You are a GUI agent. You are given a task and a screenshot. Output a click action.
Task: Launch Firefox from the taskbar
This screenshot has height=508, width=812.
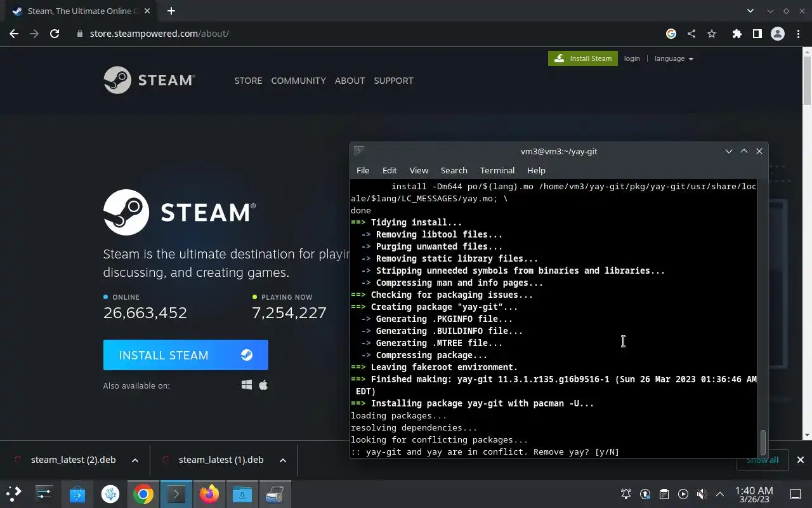(x=209, y=493)
